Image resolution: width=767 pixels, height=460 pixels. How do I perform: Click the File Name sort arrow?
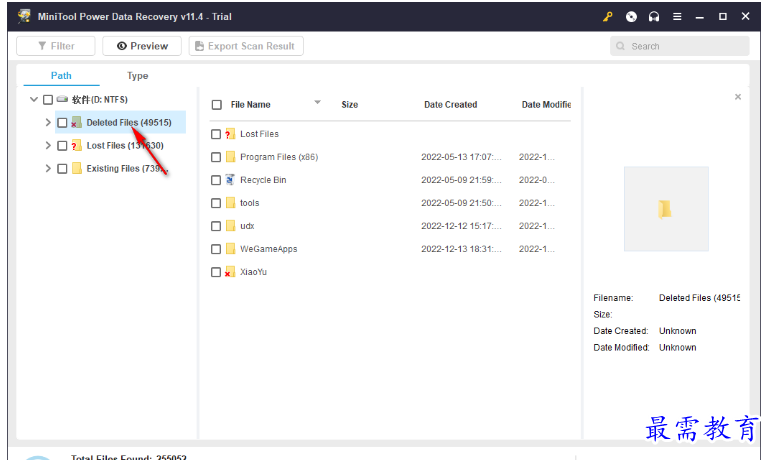point(317,102)
